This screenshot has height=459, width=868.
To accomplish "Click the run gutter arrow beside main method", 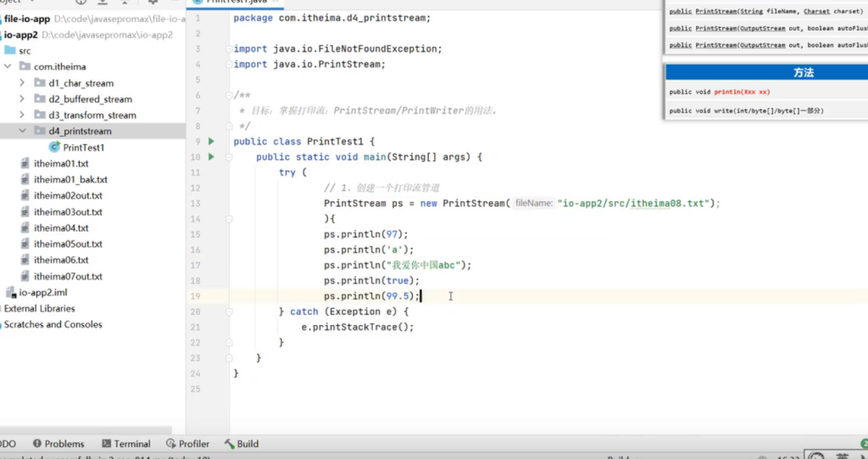I will click(211, 157).
